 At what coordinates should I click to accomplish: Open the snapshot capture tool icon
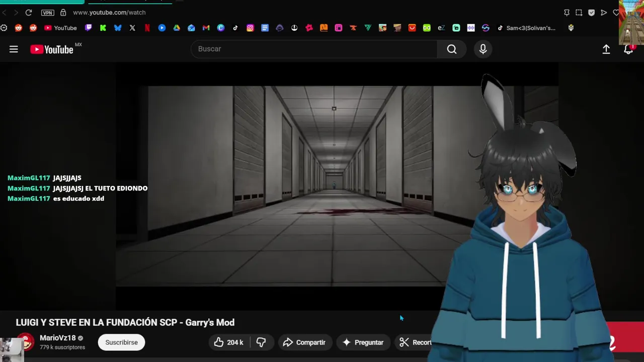click(579, 13)
